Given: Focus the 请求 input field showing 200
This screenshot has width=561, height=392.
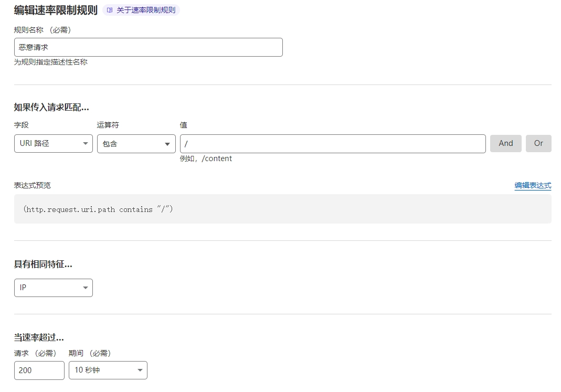Looking at the screenshot, I should (39, 370).
